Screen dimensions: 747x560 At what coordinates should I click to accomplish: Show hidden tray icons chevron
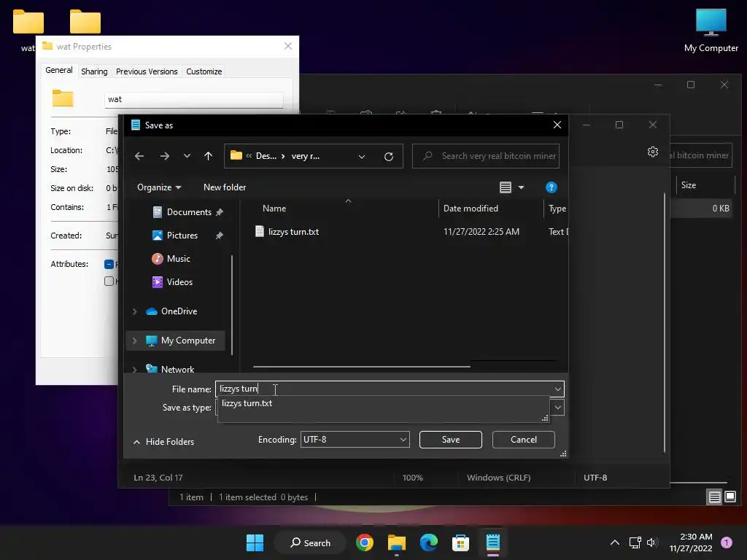(x=615, y=542)
